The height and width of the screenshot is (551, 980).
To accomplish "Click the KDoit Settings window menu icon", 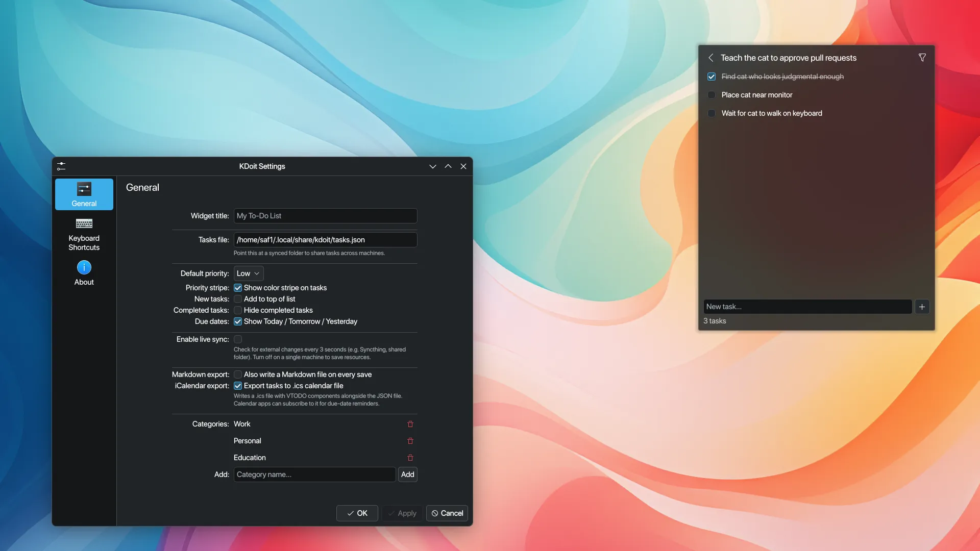I will coord(61,166).
